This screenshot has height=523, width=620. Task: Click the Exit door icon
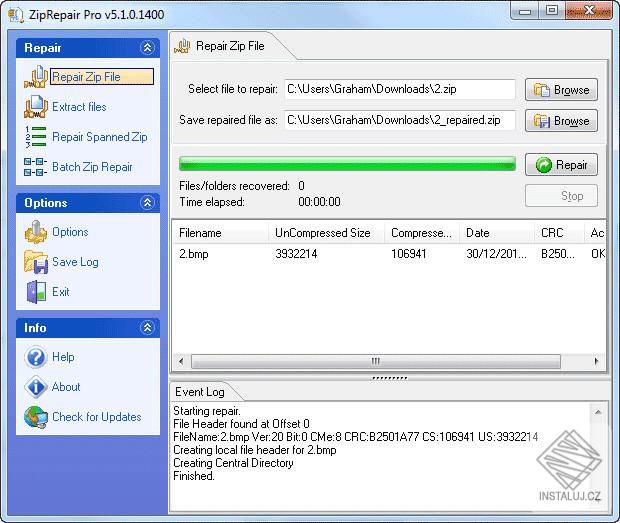(x=36, y=292)
